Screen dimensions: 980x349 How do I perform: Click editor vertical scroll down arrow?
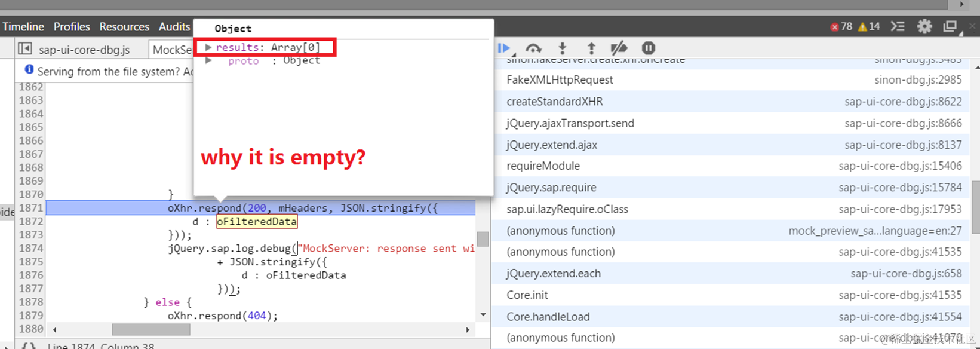[483, 315]
